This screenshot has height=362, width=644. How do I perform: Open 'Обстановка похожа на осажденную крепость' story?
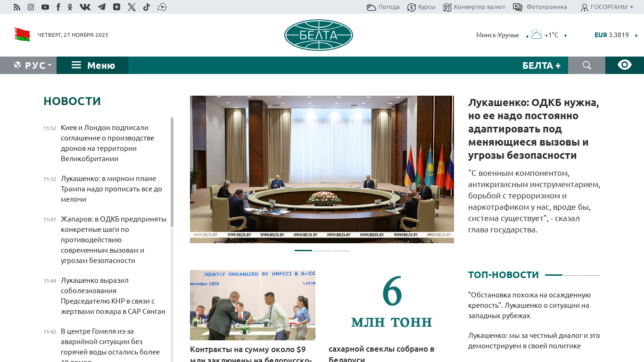(529, 305)
